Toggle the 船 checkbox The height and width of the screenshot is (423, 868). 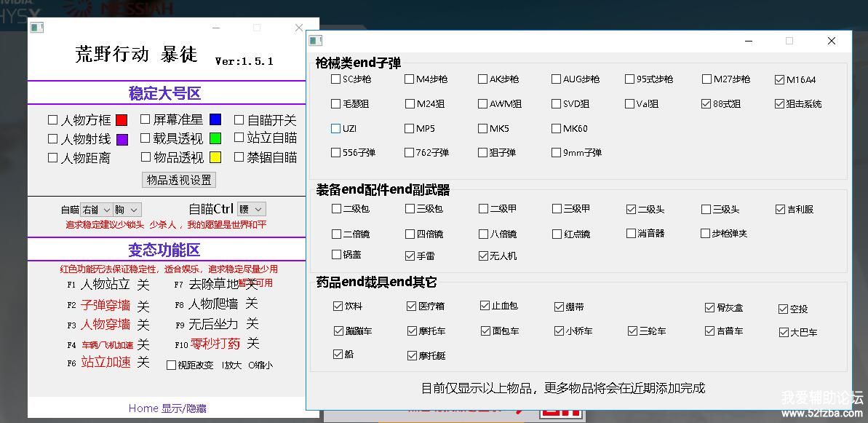click(338, 355)
